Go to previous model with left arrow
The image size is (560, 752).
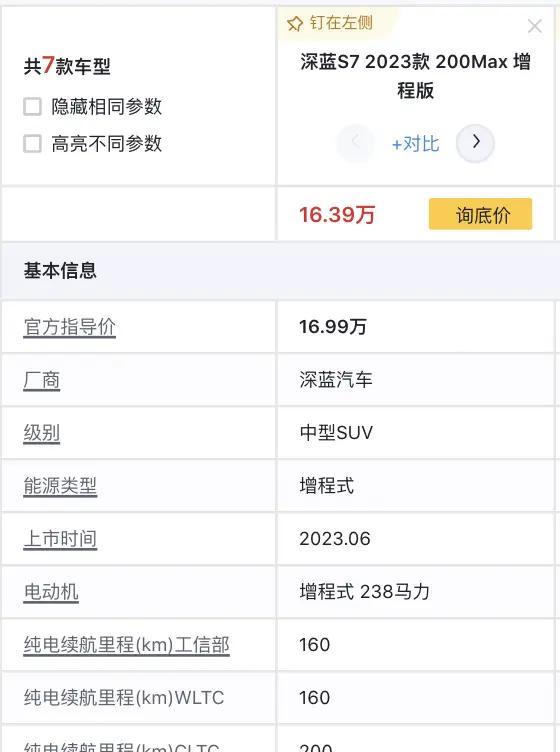pos(355,143)
